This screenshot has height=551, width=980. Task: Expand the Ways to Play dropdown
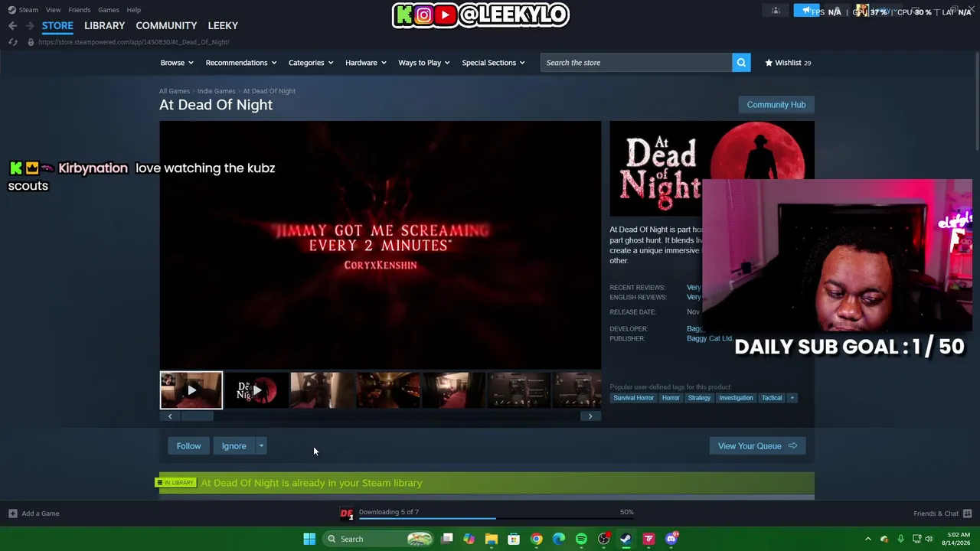(x=424, y=63)
